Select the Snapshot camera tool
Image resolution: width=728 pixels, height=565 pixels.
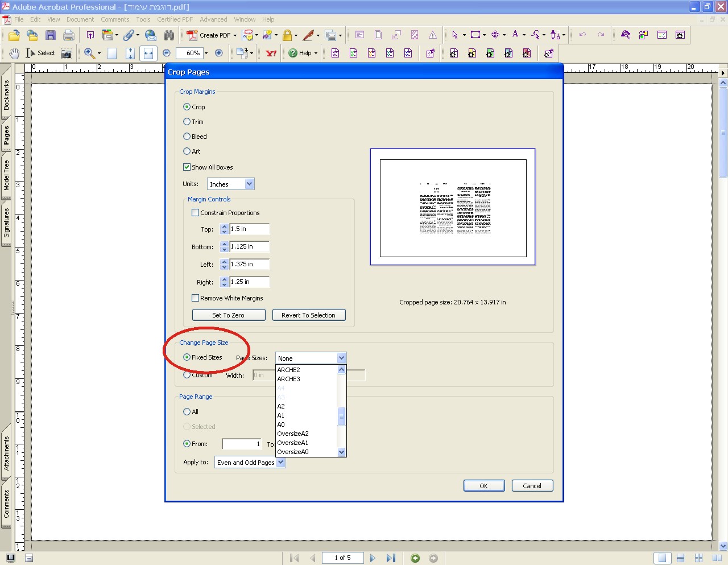point(67,53)
